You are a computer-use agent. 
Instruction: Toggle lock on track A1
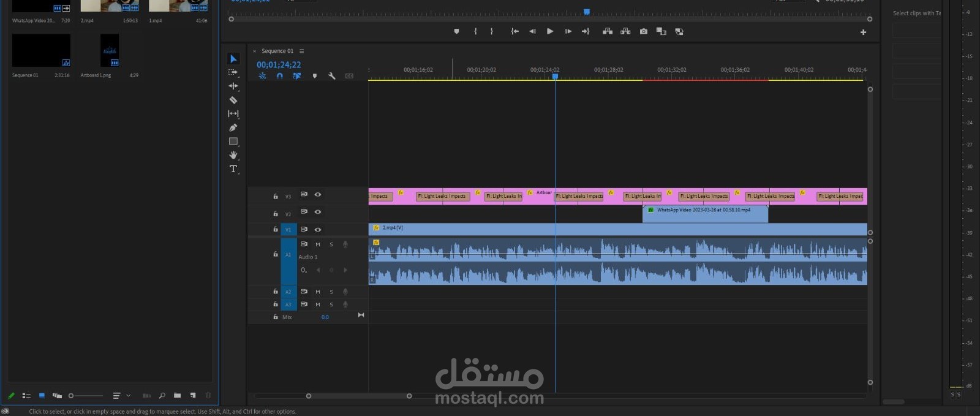click(276, 254)
